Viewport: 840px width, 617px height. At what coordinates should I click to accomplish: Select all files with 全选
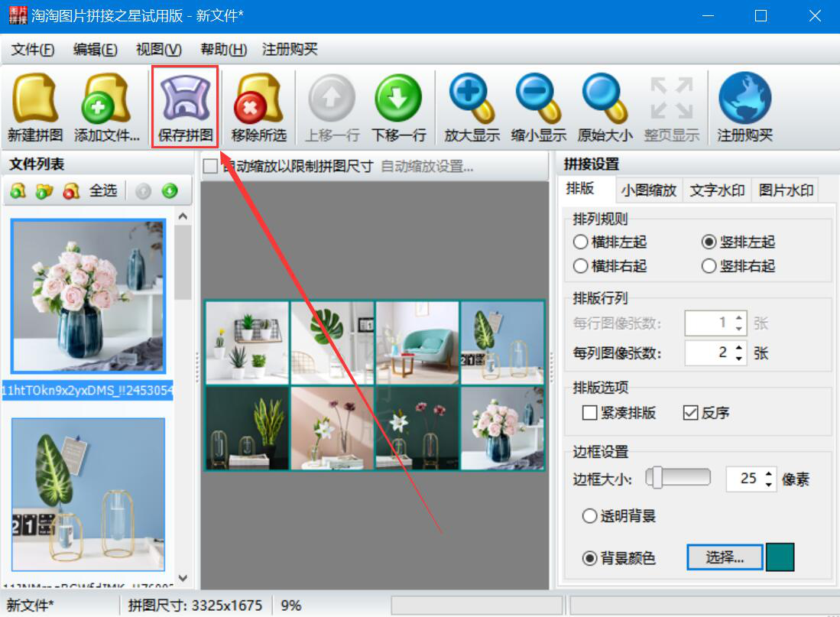coord(103,190)
